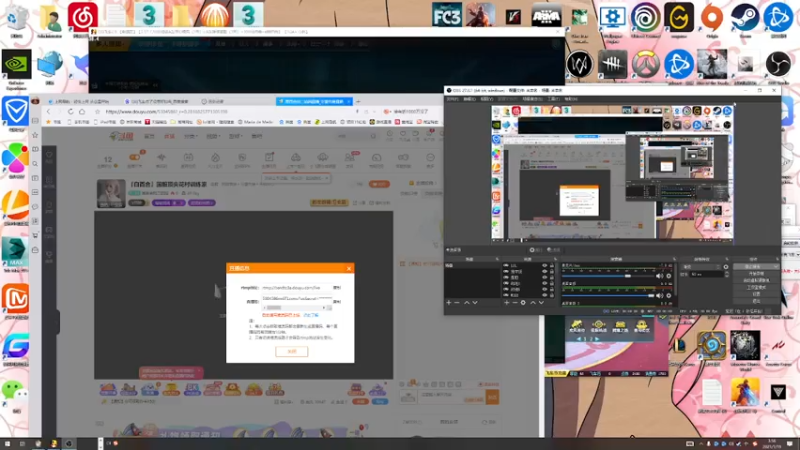This screenshot has width=800, height=450.
Task: Launch Arma 3 from the desktop
Action: (546, 16)
